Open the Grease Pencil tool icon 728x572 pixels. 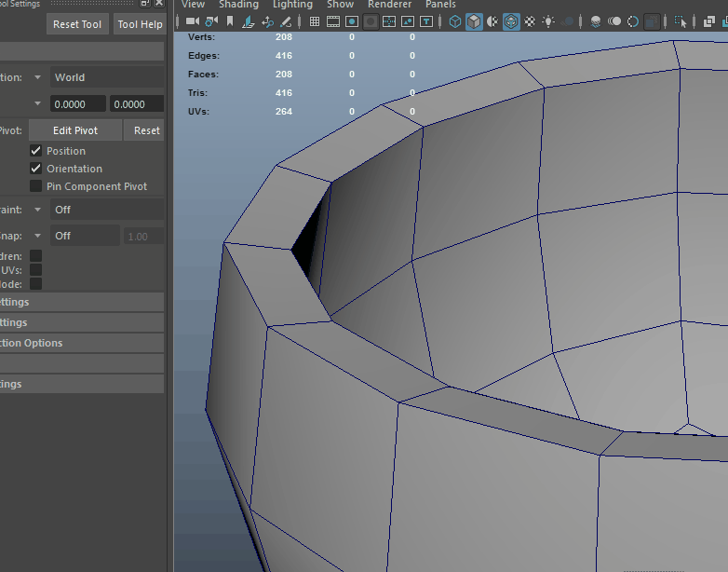click(286, 21)
